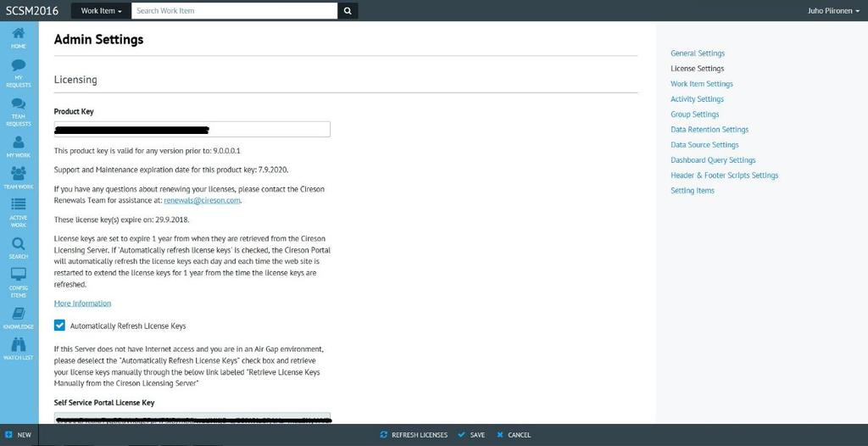
Task: Click into the Product Key field
Action: pyautogui.click(x=192, y=129)
